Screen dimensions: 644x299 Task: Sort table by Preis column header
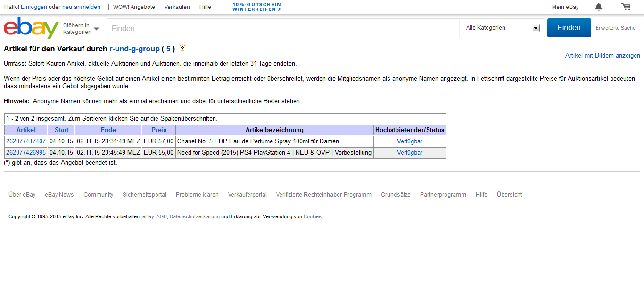click(x=159, y=130)
